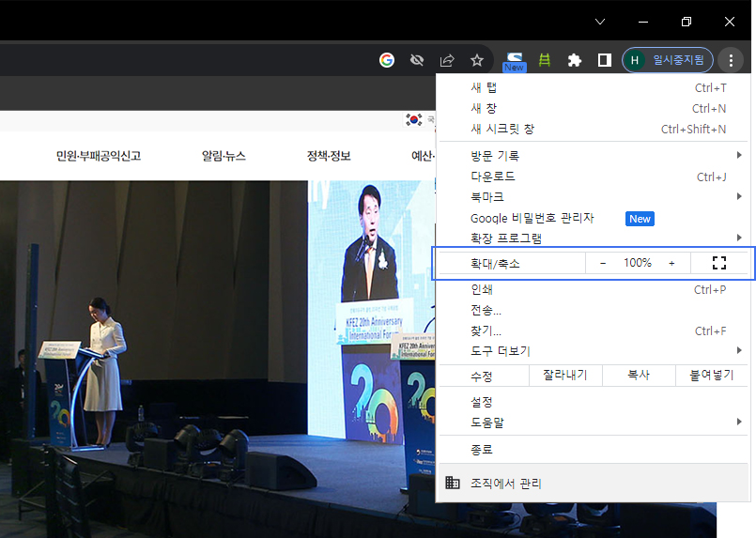
Task: Click the share page icon
Action: point(447,60)
